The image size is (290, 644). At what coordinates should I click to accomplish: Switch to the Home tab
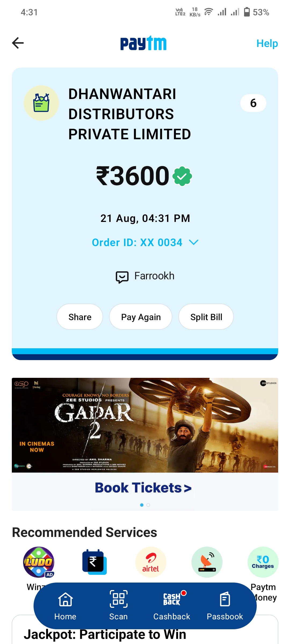tap(65, 606)
